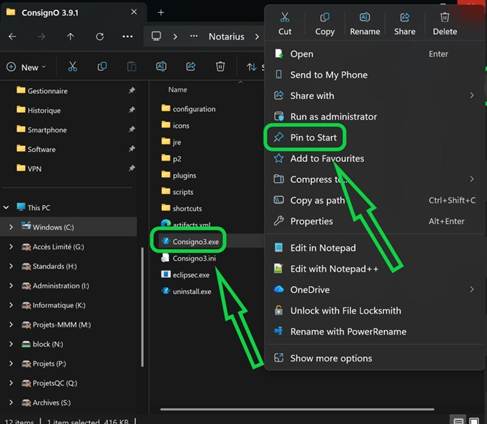Viewport: 487px width, 424px height.
Task: Refresh the folder with the reload icon
Action: click(x=100, y=36)
